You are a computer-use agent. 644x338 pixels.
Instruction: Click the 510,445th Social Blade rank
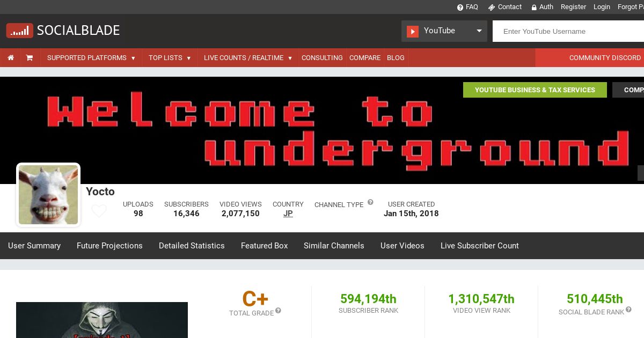tap(595, 299)
